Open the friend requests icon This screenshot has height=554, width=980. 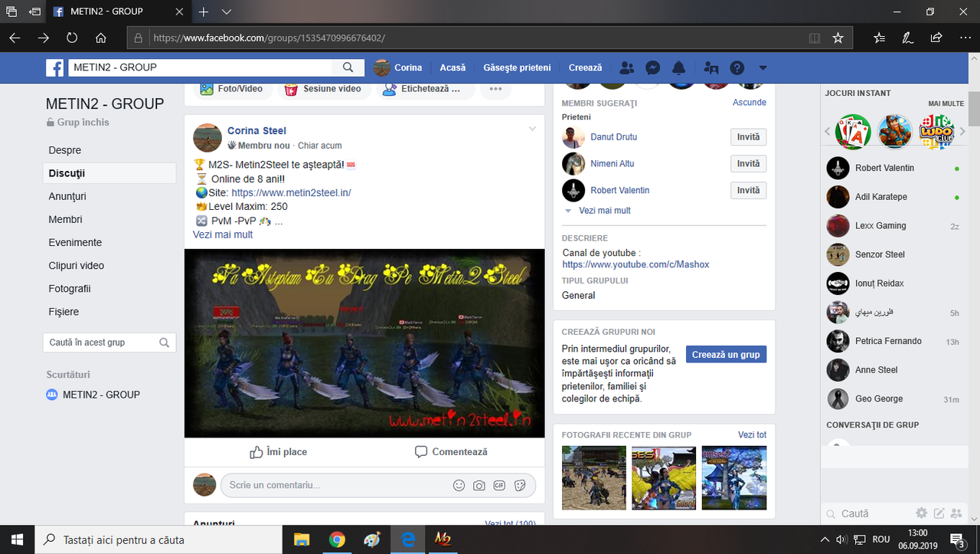coord(626,67)
